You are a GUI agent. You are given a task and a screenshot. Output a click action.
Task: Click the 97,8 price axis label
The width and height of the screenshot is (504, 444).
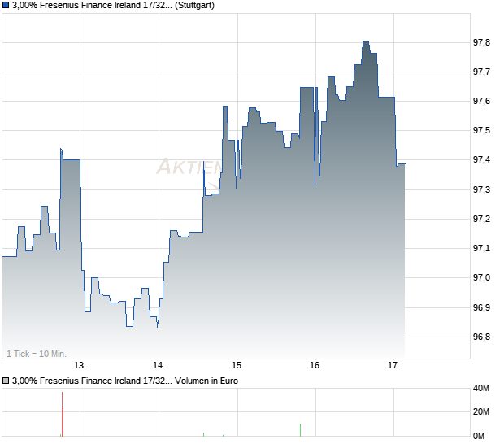point(481,42)
